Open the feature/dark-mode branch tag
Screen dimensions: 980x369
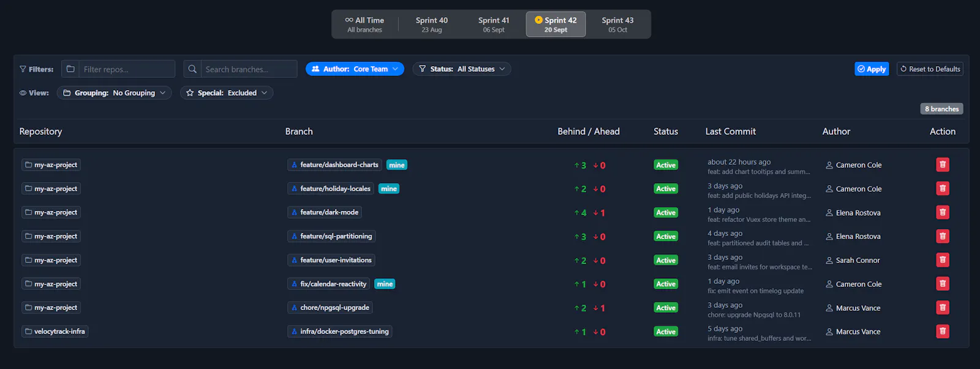[x=325, y=213]
